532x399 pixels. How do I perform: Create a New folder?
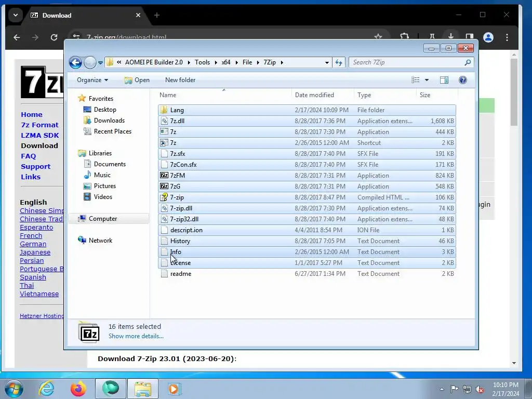(x=180, y=80)
